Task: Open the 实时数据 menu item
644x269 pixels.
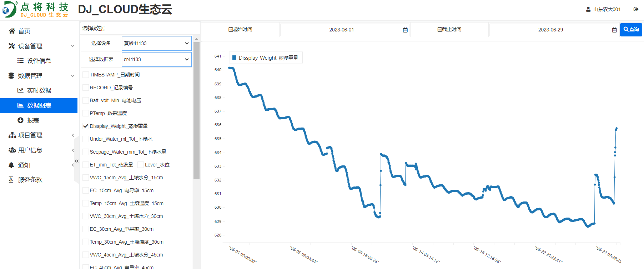Action: tap(39, 90)
